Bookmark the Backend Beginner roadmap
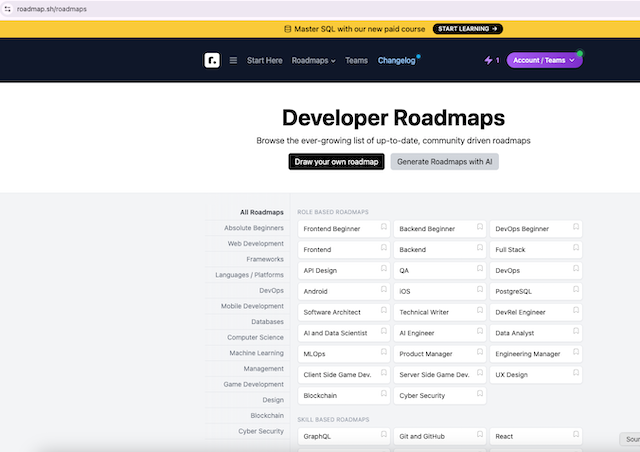 480,227
